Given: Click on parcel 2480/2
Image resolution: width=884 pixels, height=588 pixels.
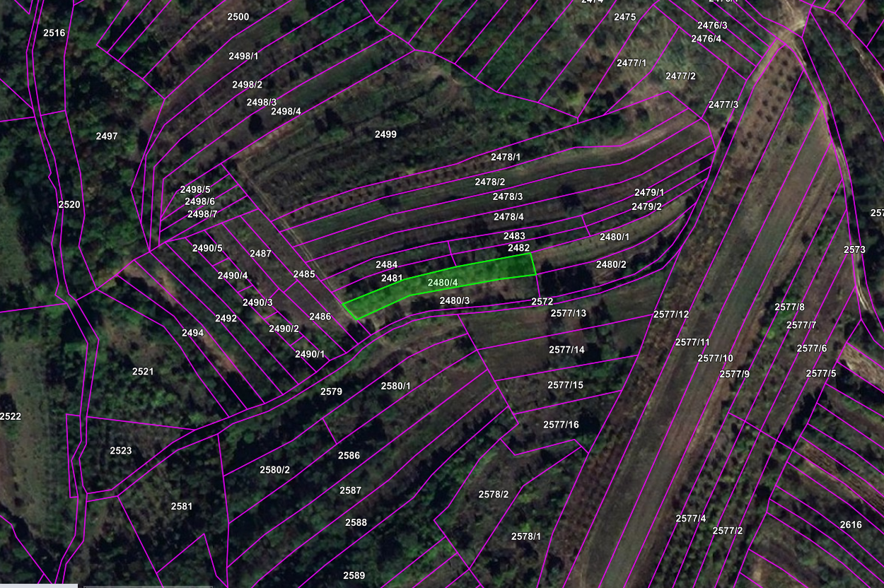Looking at the screenshot, I should pyautogui.click(x=611, y=264).
